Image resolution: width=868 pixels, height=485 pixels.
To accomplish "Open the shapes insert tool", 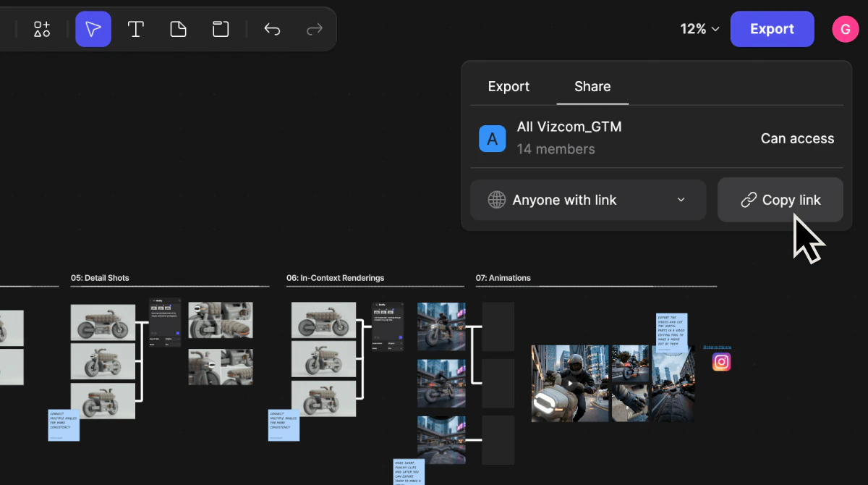I will click(x=42, y=29).
